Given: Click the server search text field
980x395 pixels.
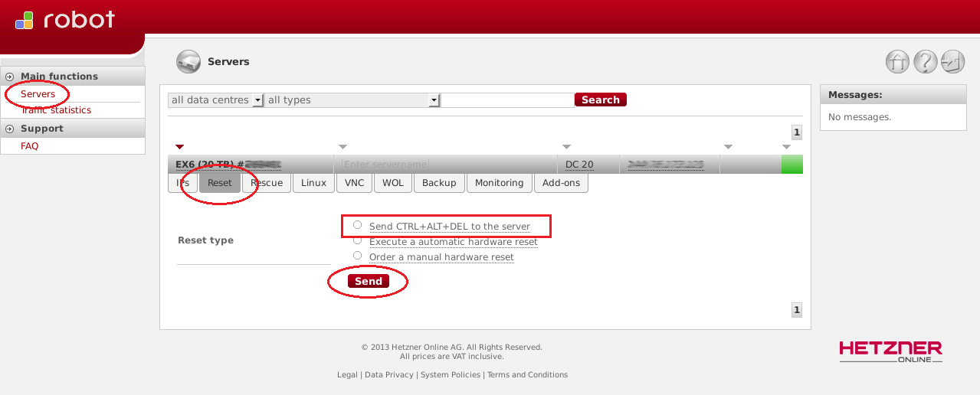Looking at the screenshot, I should coord(508,100).
